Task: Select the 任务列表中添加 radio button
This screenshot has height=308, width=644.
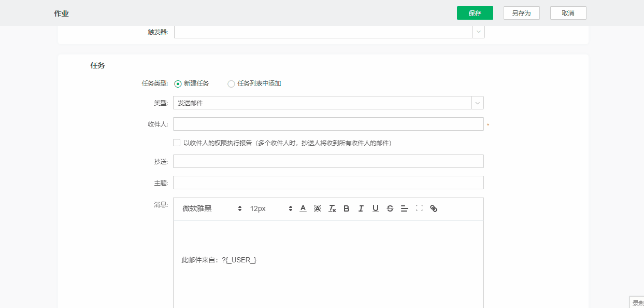Action: [x=231, y=83]
